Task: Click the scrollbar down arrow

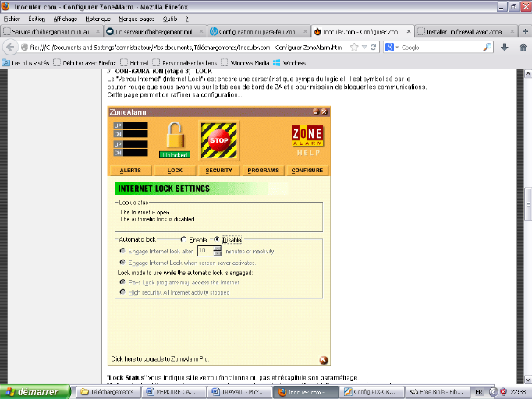Action: pyautogui.click(x=528, y=380)
